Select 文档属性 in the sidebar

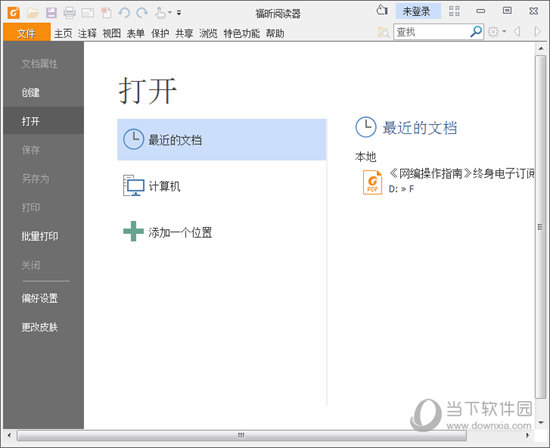[43, 64]
